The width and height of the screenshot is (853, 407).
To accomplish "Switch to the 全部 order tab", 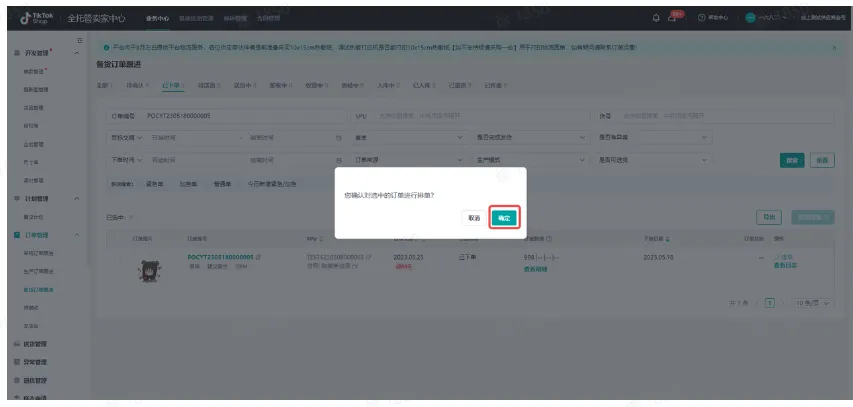I will pos(104,85).
